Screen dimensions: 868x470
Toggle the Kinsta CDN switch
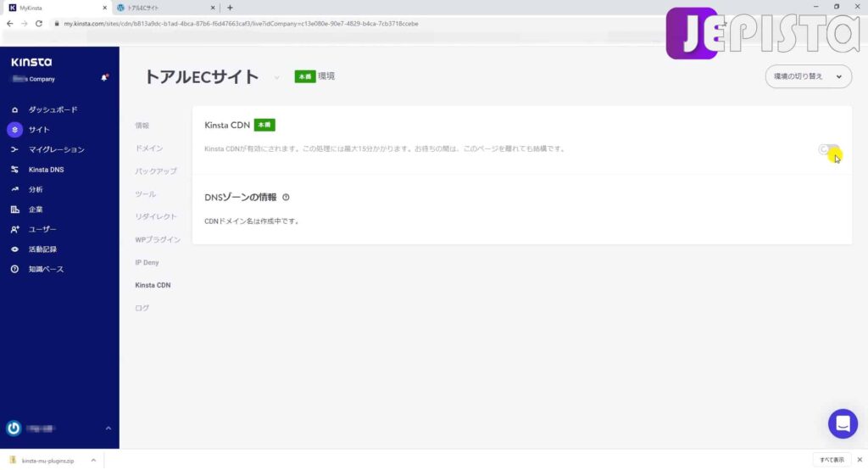click(x=829, y=149)
